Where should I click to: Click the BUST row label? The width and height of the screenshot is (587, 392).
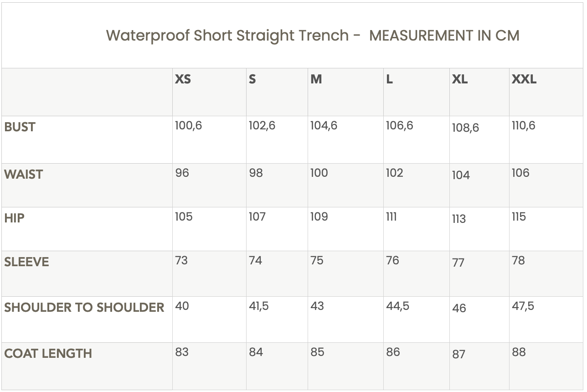pos(20,127)
